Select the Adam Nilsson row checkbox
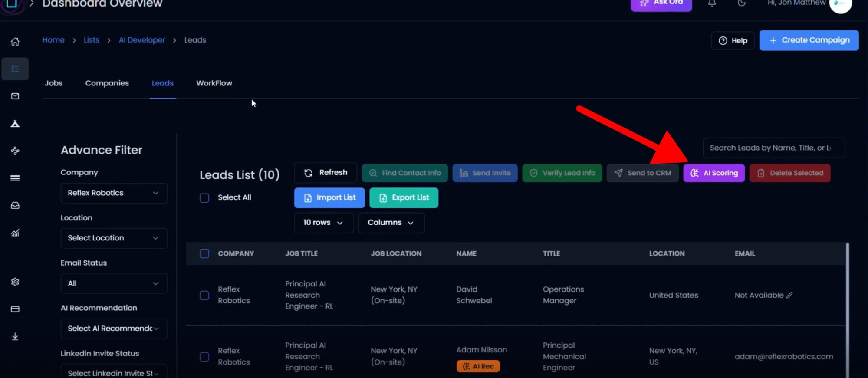Screen dimensions: 868x378 coord(204,357)
